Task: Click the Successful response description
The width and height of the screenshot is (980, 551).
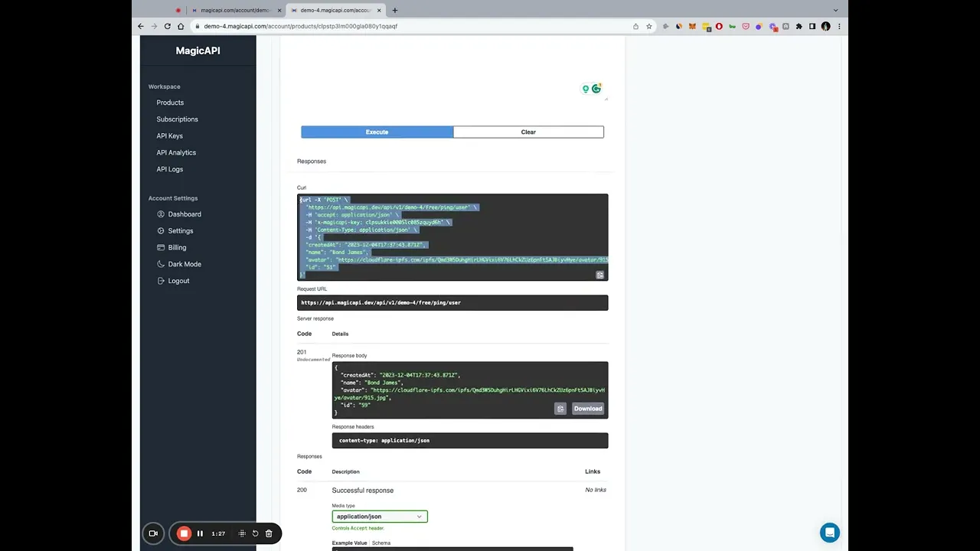Action: 363,491
